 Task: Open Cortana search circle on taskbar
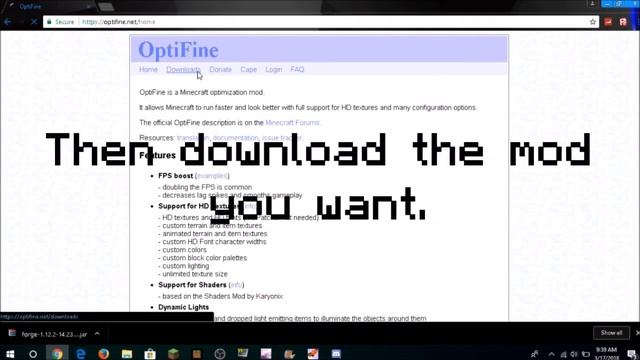(33, 354)
